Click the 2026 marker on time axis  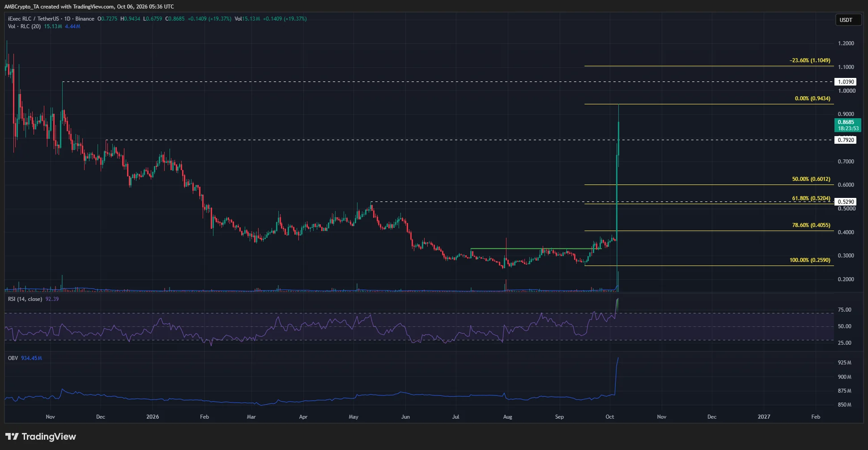pos(153,417)
